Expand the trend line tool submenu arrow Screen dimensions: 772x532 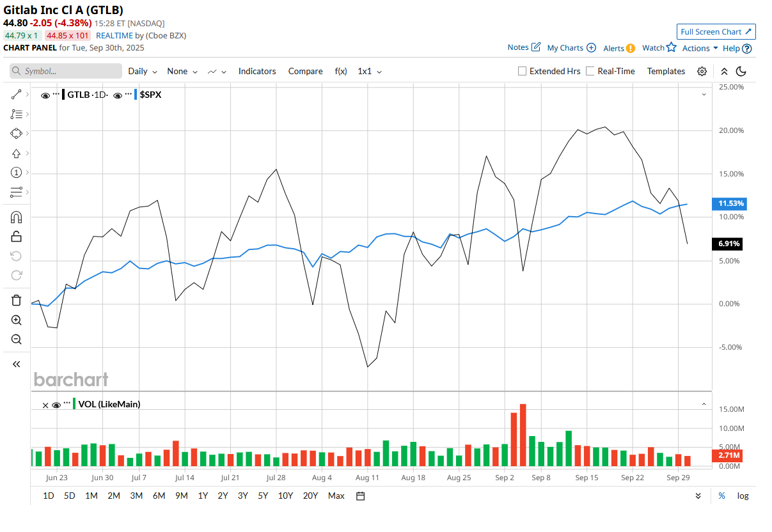click(x=28, y=95)
